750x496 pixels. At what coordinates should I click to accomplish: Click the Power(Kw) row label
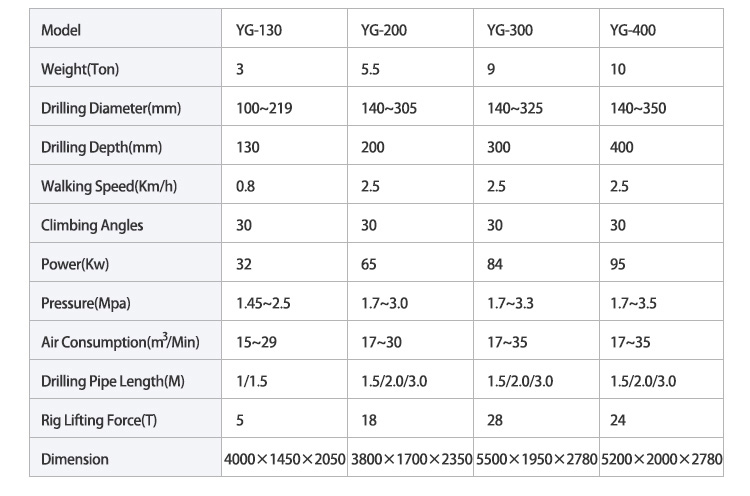[74, 264]
